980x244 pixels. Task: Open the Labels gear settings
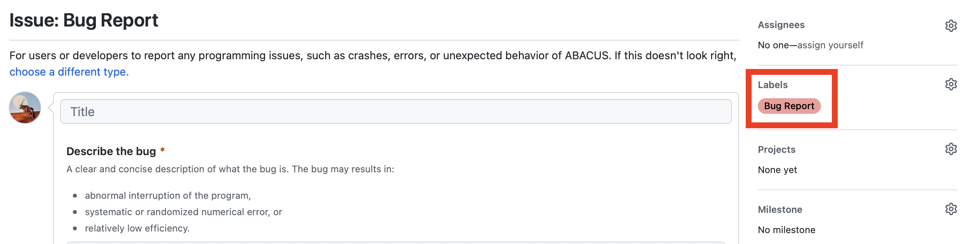pyautogui.click(x=951, y=84)
